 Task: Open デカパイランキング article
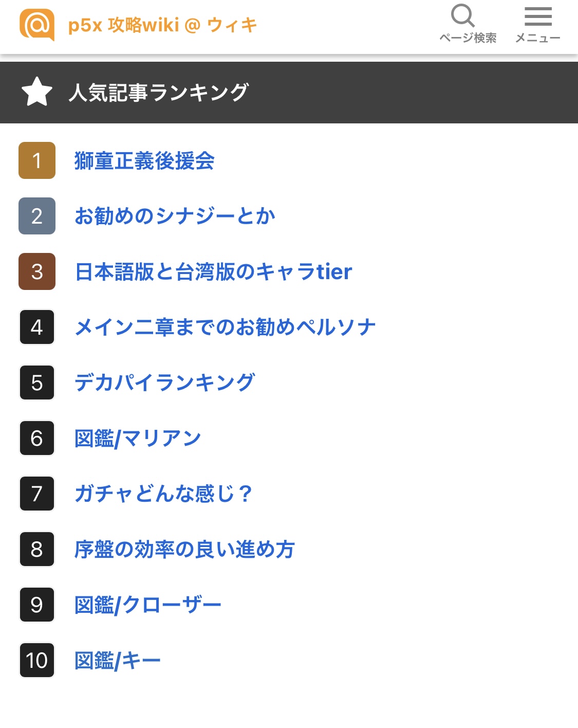(164, 383)
